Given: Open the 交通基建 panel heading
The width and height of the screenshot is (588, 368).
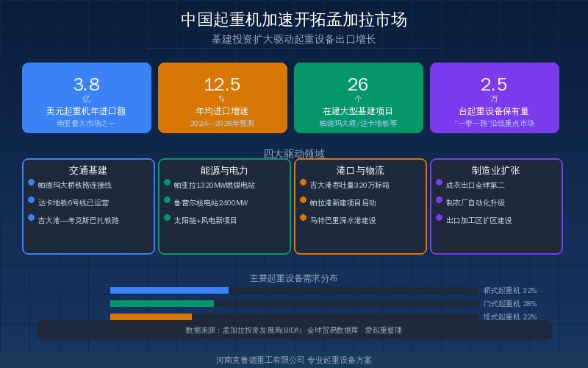Looking at the screenshot, I should pyautogui.click(x=88, y=171).
